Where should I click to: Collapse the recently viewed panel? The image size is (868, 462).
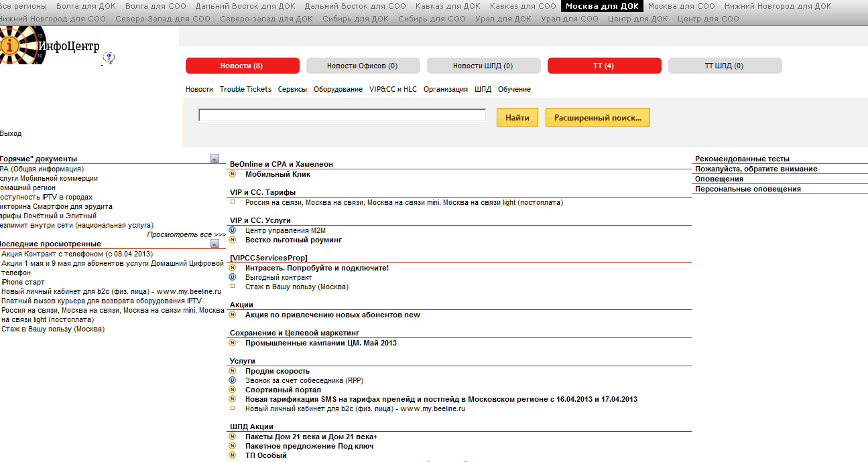[214, 244]
